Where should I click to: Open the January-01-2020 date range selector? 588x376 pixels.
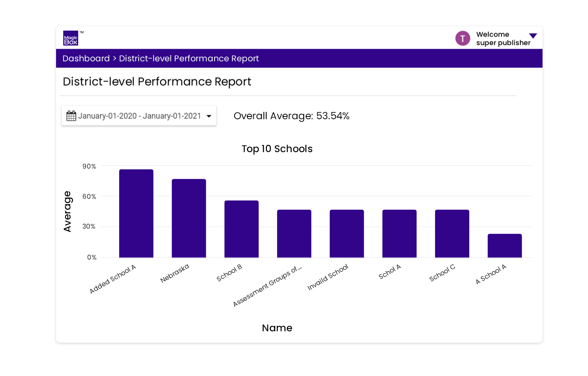139,116
